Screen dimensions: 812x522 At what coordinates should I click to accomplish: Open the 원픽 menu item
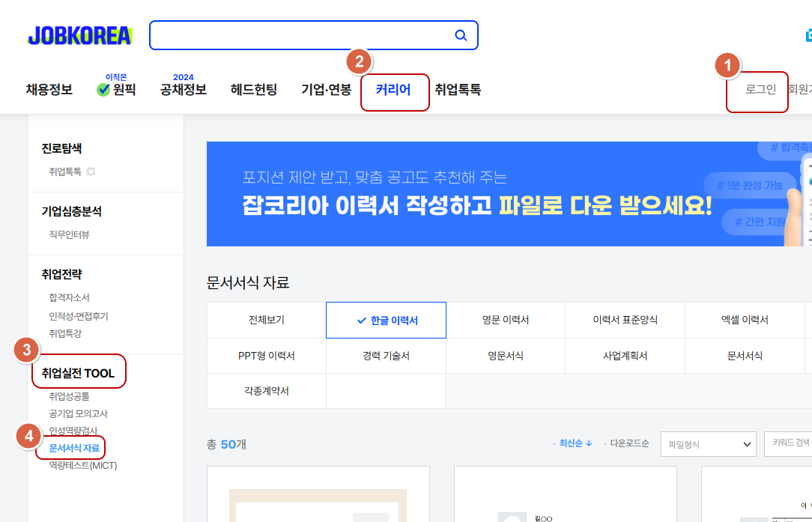point(116,90)
